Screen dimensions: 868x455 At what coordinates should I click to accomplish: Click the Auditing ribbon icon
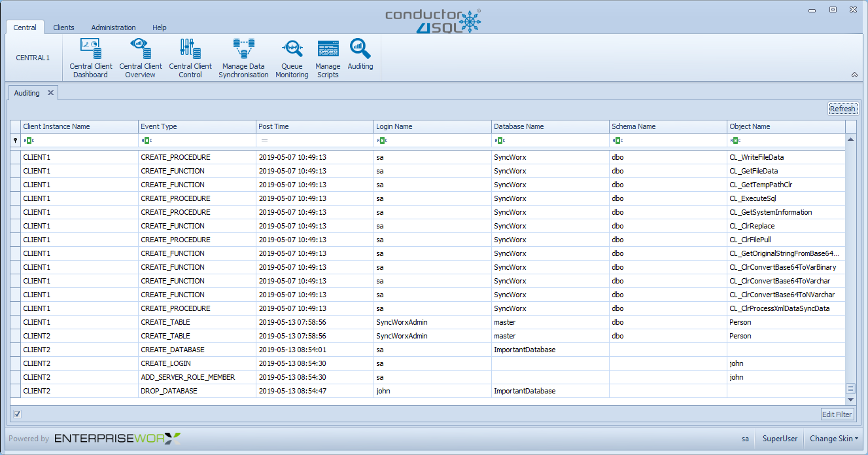click(x=360, y=54)
